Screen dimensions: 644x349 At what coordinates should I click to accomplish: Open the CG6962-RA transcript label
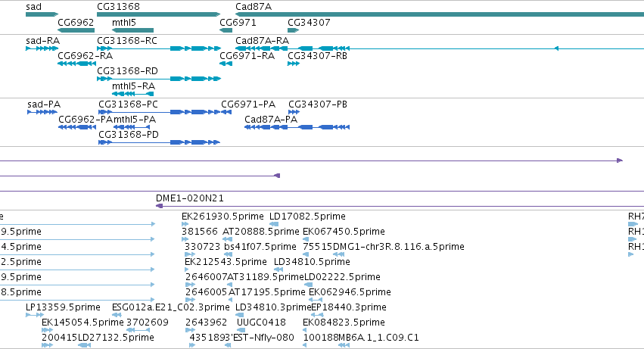click(85, 56)
